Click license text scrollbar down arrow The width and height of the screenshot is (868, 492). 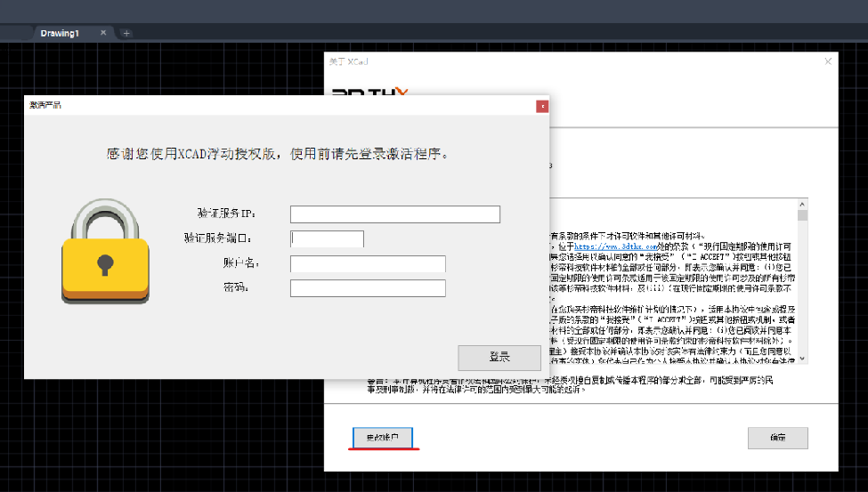(802, 359)
